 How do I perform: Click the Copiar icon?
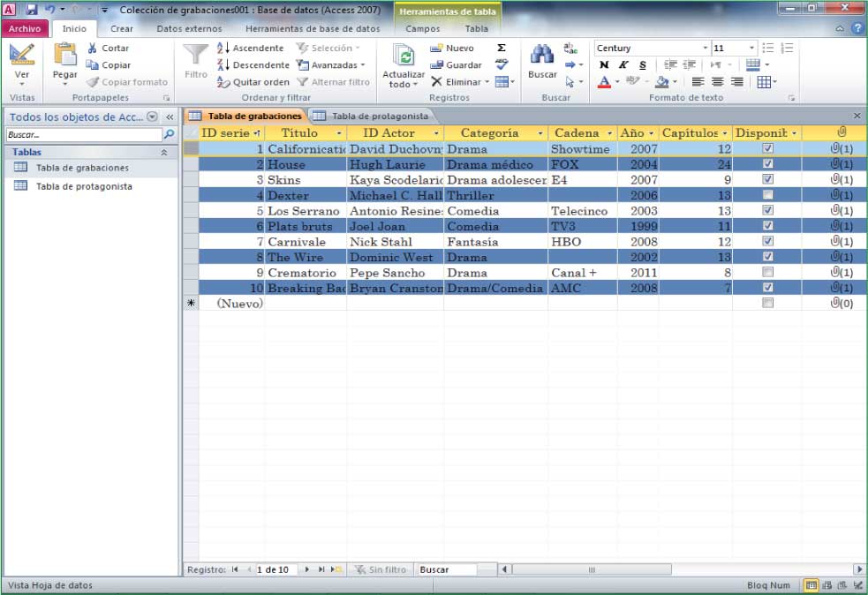tap(93, 64)
